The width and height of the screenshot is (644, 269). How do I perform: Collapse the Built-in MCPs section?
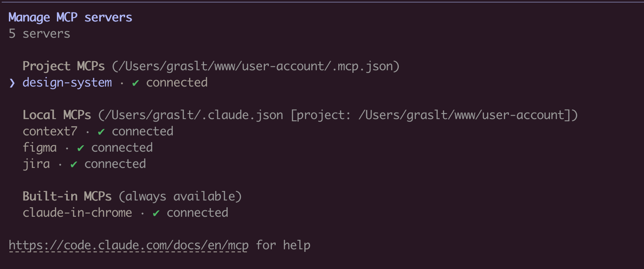coord(67,197)
